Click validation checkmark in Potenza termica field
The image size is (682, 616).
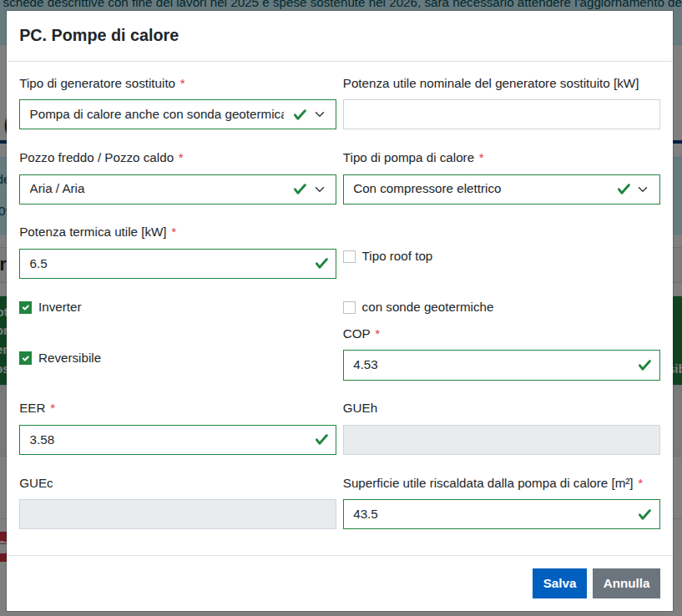coord(321,264)
